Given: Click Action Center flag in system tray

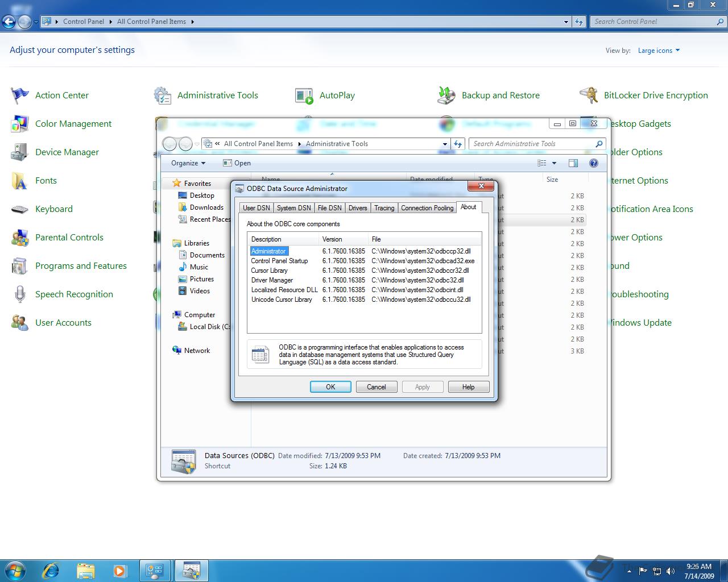Looking at the screenshot, I should point(643,571).
